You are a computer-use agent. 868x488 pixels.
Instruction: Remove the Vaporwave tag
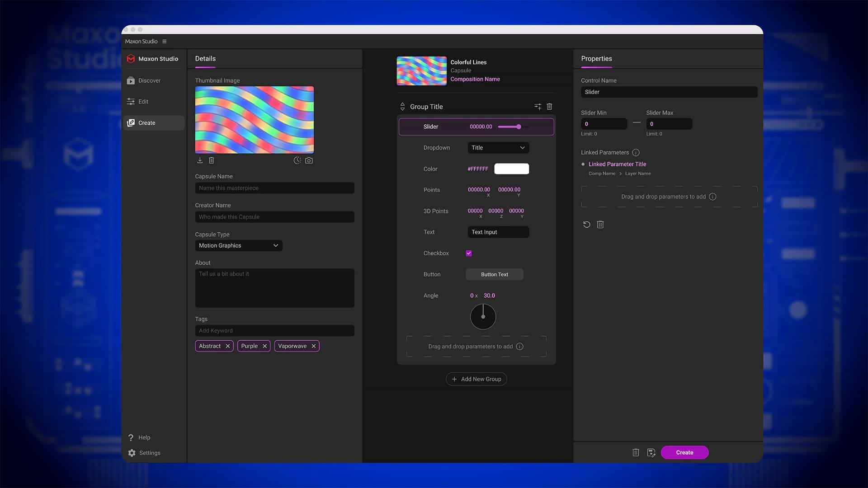313,346
